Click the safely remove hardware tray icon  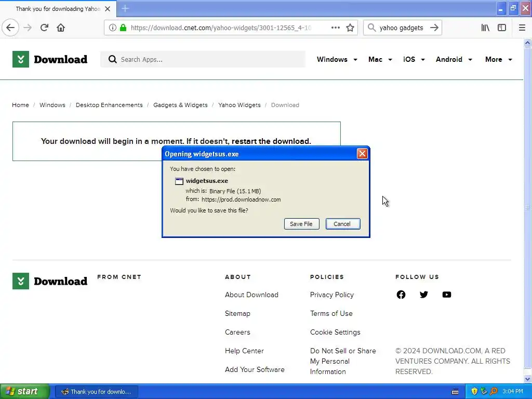pos(484,391)
